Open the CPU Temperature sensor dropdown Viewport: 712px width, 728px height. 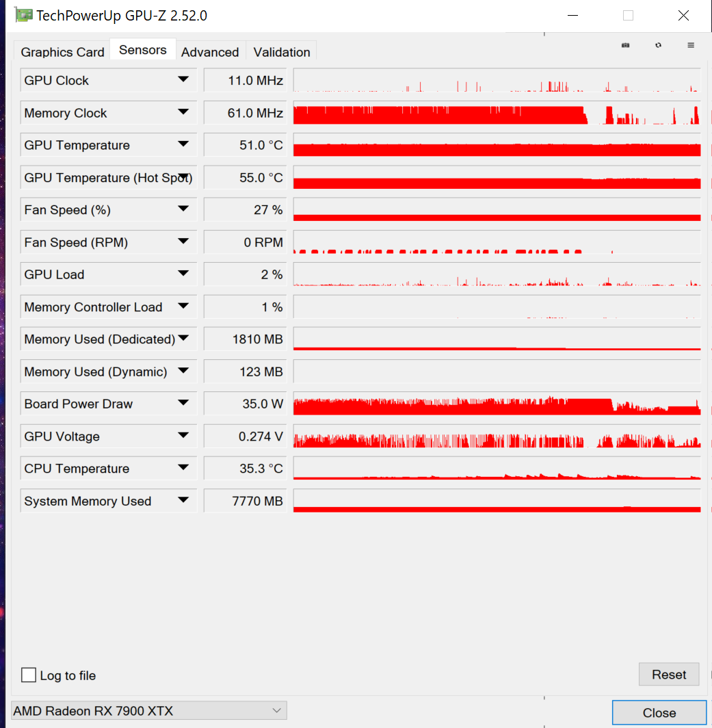point(183,467)
